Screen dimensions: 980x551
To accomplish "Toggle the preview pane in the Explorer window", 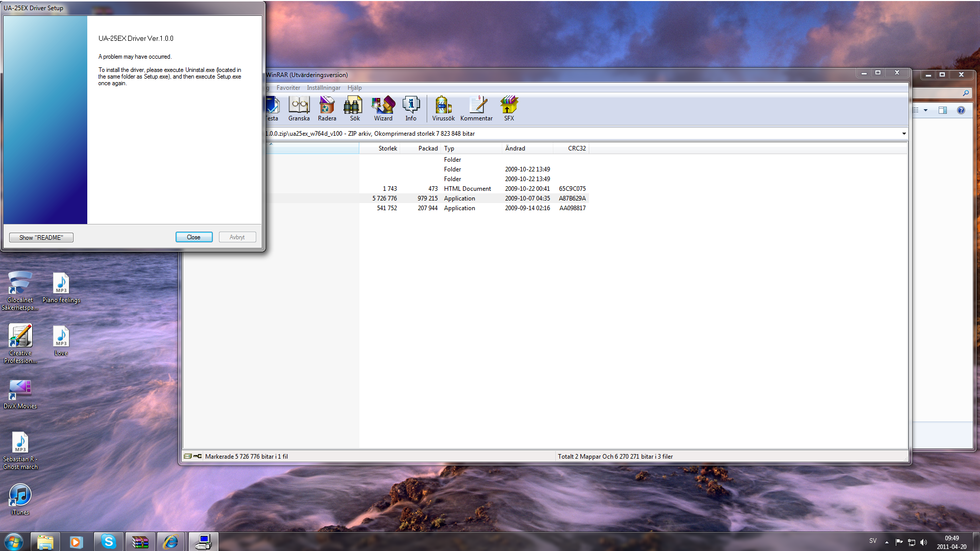I will (x=943, y=110).
